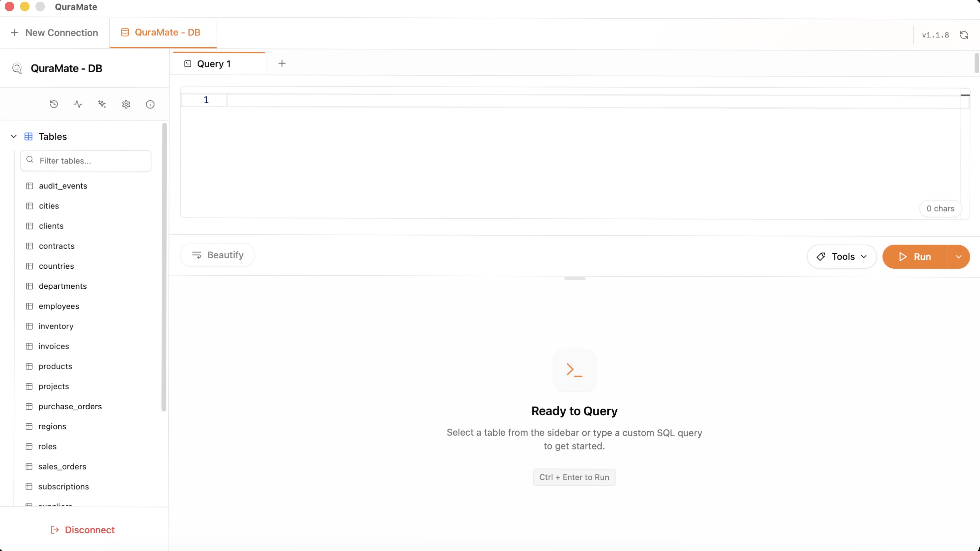The width and height of the screenshot is (980, 551).
Task: Open the Tools dropdown menu
Action: [841, 256]
